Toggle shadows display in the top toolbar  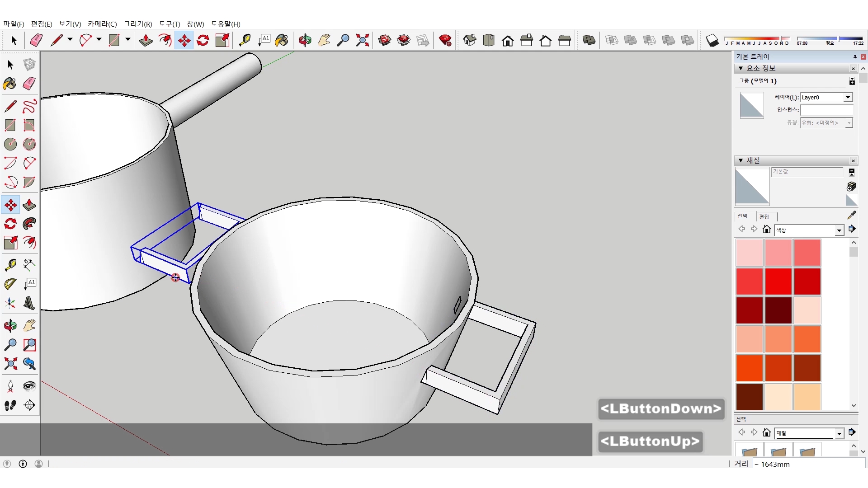pyautogui.click(x=712, y=41)
